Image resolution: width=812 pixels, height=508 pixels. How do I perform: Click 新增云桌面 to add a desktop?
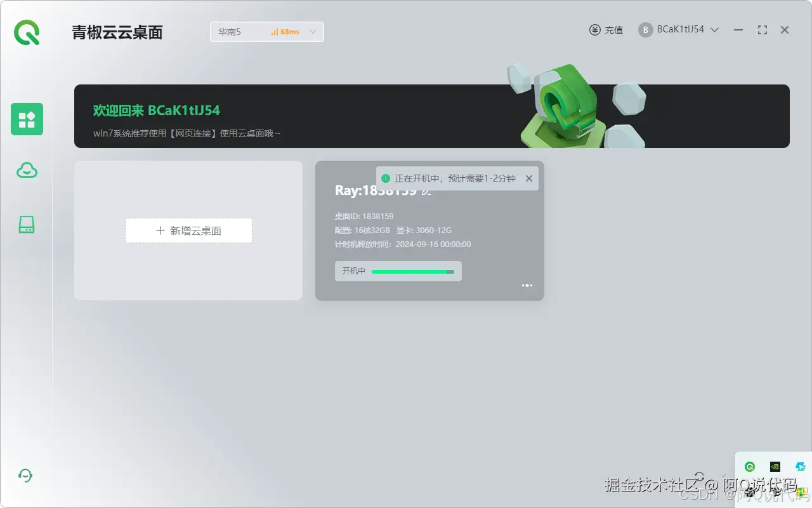tap(188, 231)
